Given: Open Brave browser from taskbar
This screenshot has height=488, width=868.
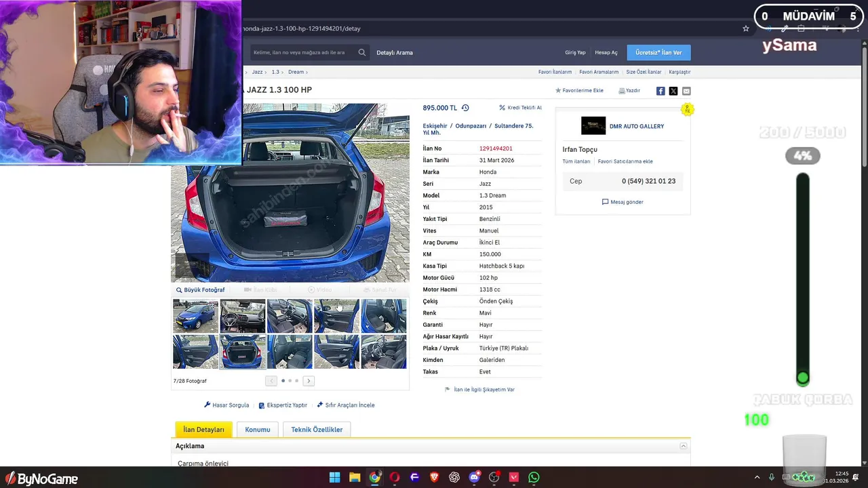Looking at the screenshot, I should [x=435, y=477].
